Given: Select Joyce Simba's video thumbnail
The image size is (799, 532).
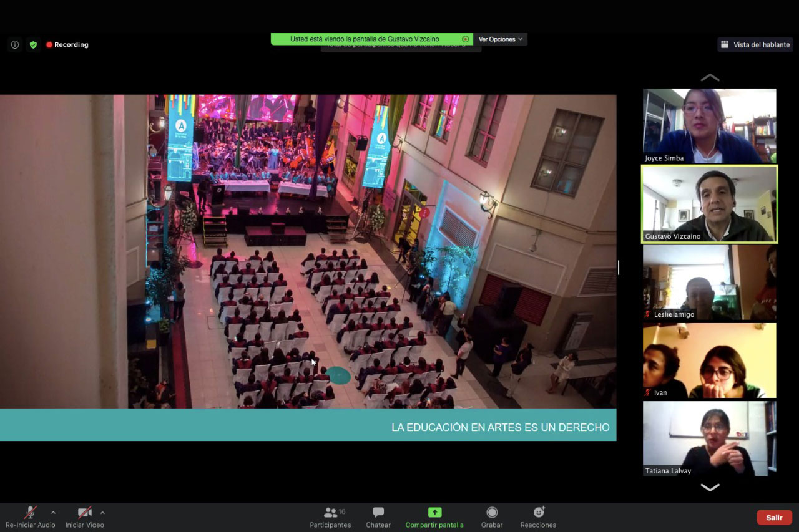Looking at the screenshot, I should pyautogui.click(x=710, y=126).
